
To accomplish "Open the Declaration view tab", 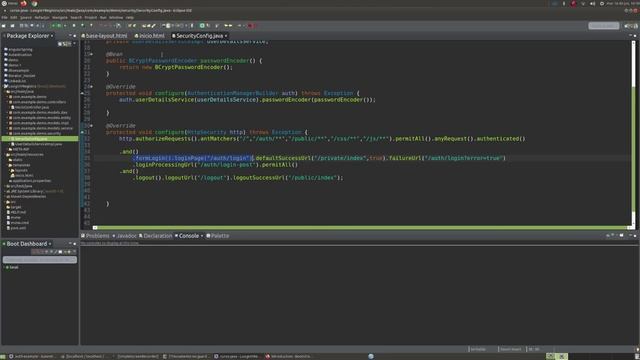I will point(156,236).
